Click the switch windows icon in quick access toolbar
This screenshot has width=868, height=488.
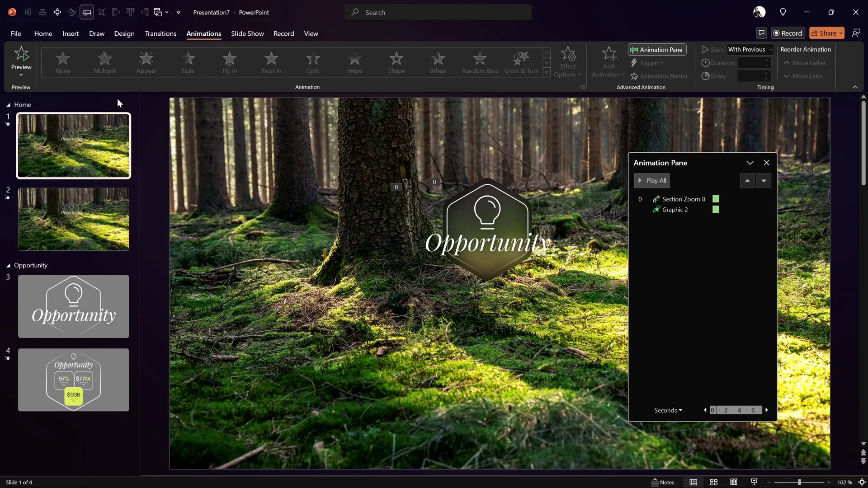[158, 12]
